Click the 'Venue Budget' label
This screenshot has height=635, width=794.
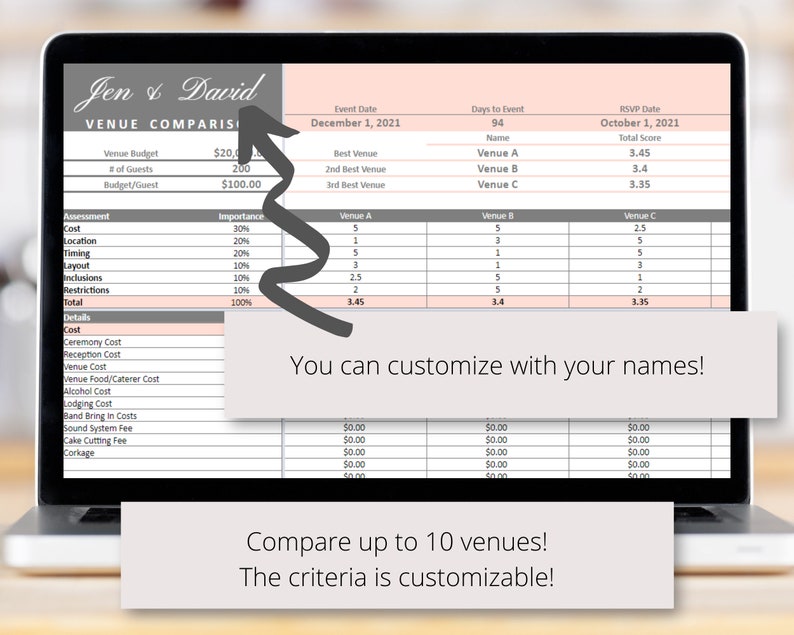coord(131,153)
